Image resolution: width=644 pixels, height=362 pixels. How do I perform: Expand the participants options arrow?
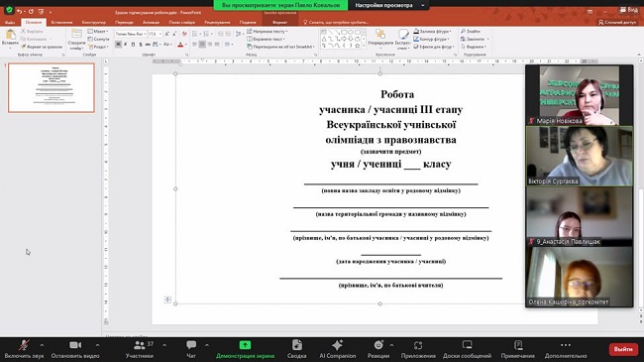[164, 345]
